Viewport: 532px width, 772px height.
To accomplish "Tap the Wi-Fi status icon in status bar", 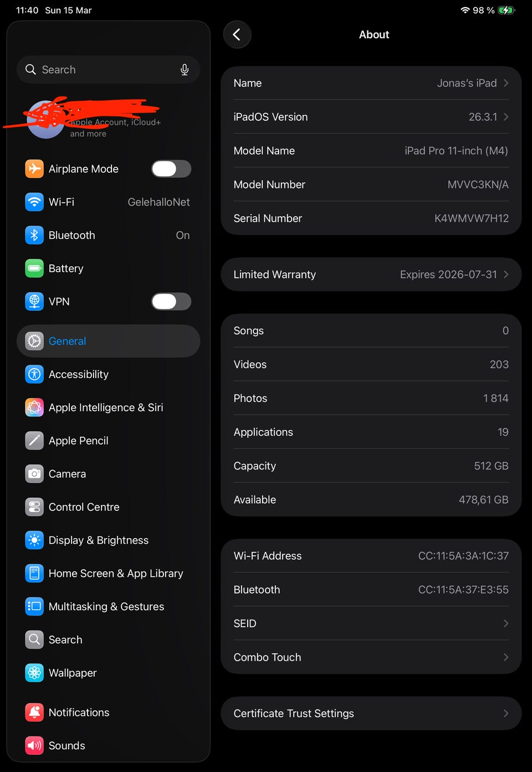I will (x=465, y=10).
